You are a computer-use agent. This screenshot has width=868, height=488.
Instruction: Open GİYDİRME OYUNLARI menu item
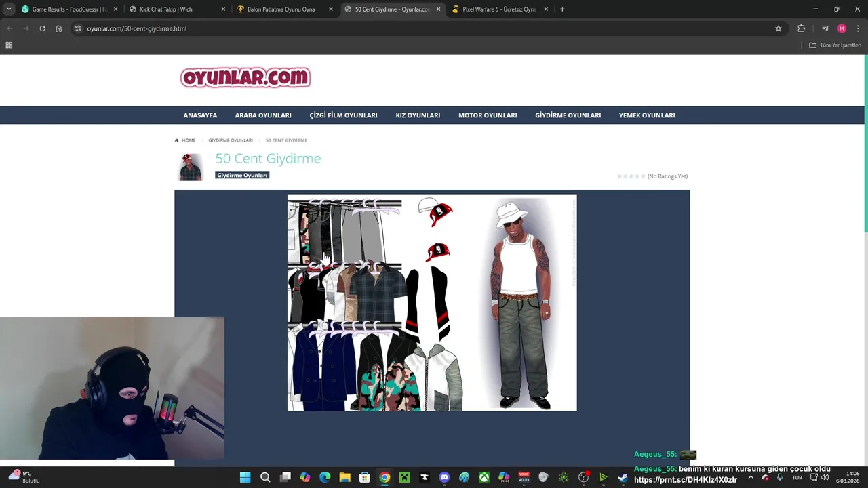point(568,115)
